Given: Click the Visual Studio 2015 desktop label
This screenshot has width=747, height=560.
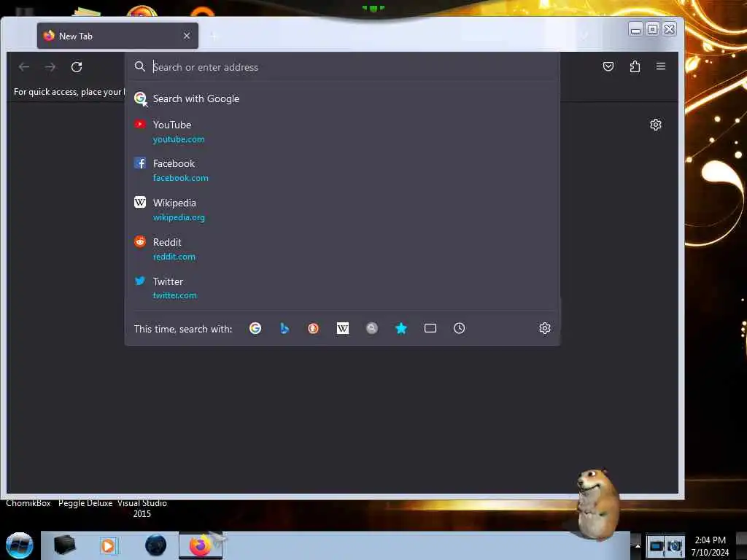Looking at the screenshot, I should [142, 508].
